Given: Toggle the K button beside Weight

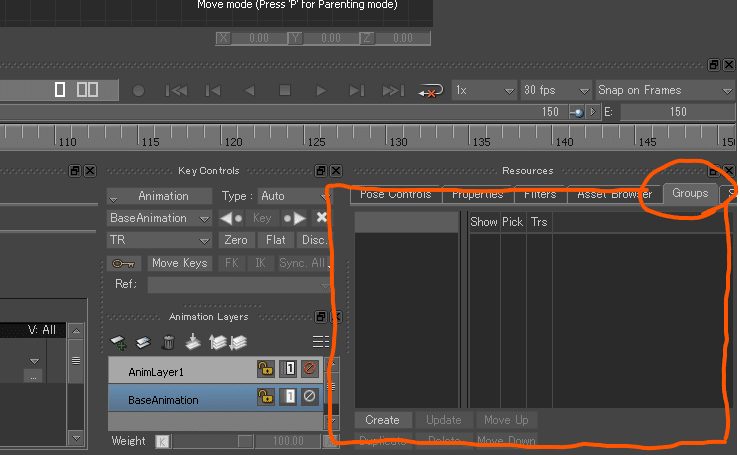Looking at the screenshot, I should 162,442.
